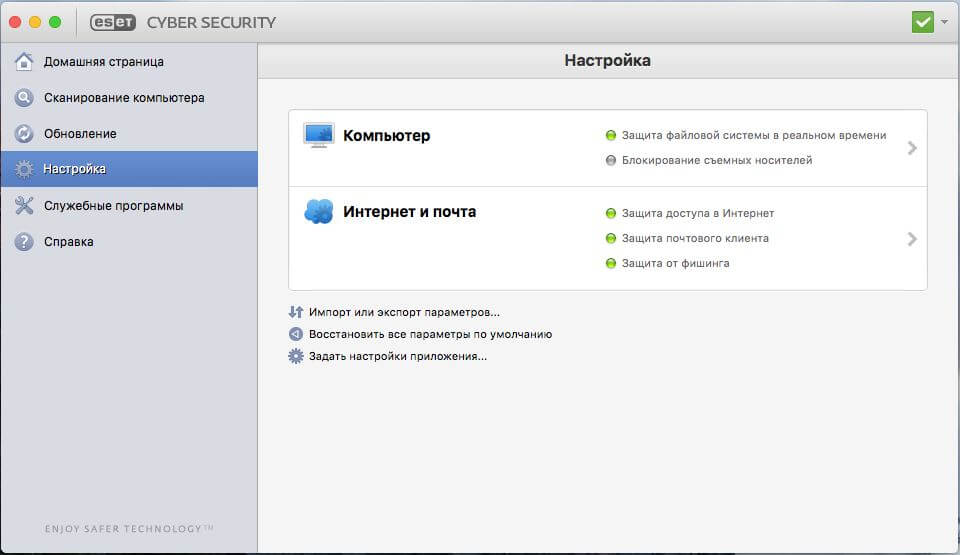Toggle Блокирование съемных носителей status

[x=610, y=160]
